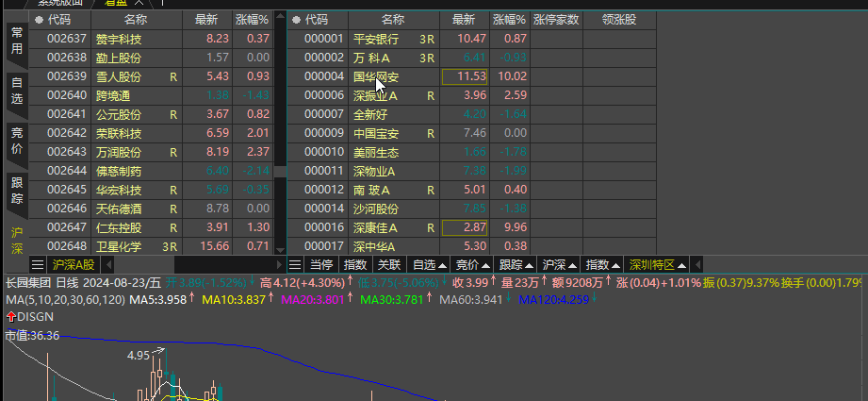Select the 赞宇科技 row
Viewport: 868px width, 401px height.
point(151,39)
